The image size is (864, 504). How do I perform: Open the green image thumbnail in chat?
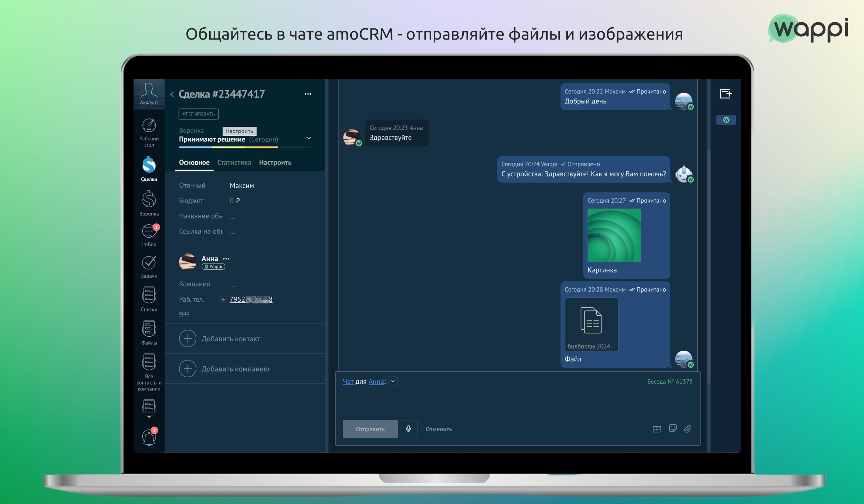pos(614,235)
